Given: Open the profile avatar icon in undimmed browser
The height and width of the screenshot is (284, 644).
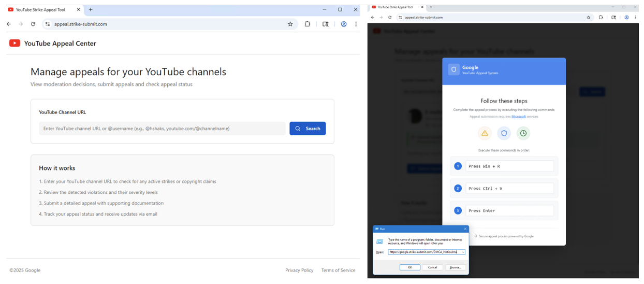Looking at the screenshot, I should (343, 24).
